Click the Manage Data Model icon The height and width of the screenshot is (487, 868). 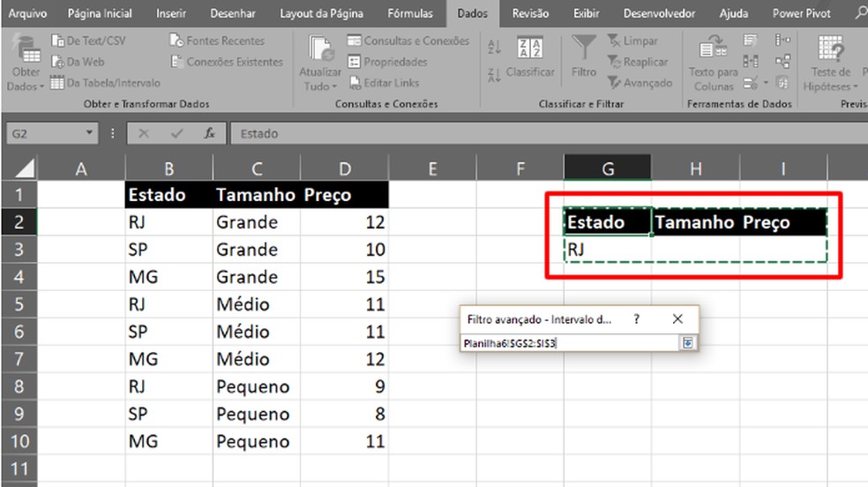pos(782,83)
